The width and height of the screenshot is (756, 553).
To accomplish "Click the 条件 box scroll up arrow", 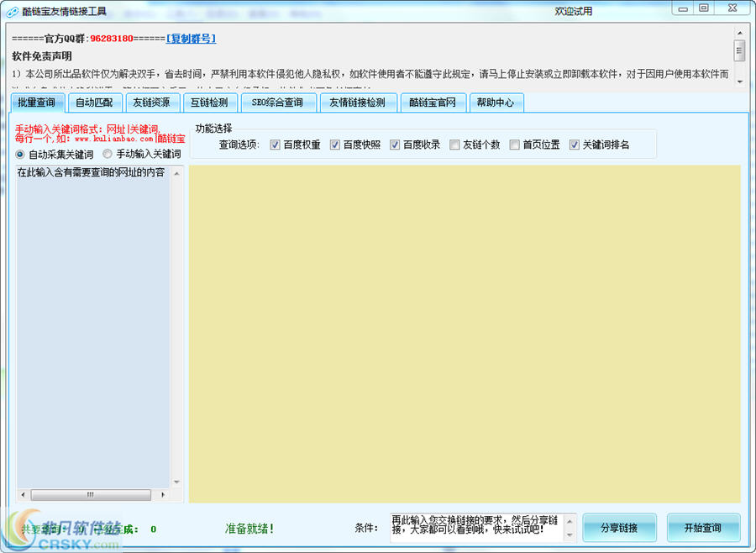I will click(x=570, y=521).
